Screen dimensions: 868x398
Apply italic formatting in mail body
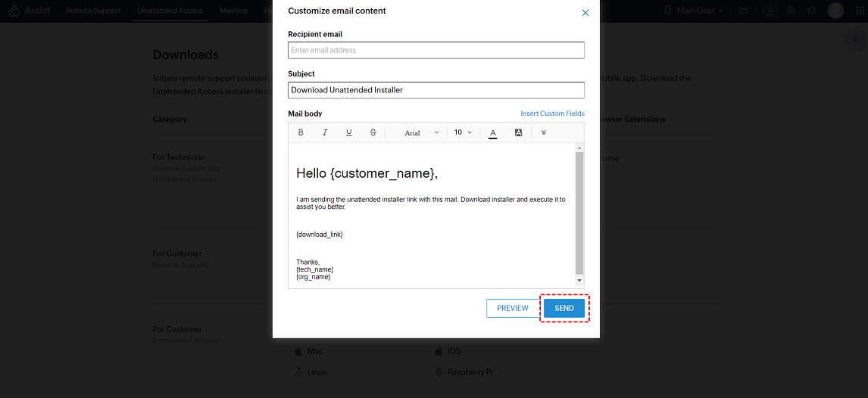click(325, 132)
